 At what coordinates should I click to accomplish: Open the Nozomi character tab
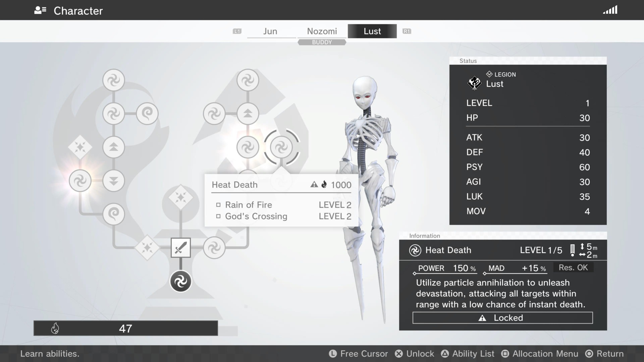pyautogui.click(x=322, y=31)
